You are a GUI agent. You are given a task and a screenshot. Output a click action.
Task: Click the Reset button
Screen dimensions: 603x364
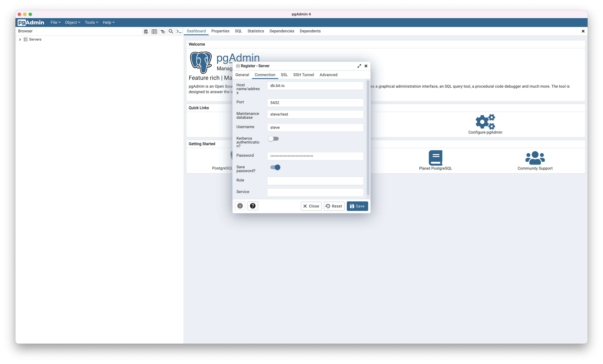(x=334, y=206)
